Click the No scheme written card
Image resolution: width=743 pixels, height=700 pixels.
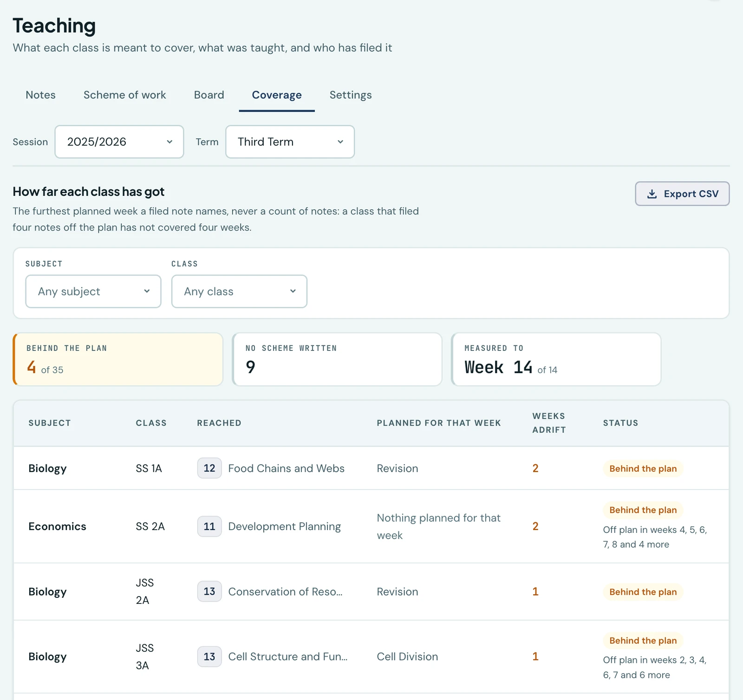coord(337,359)
